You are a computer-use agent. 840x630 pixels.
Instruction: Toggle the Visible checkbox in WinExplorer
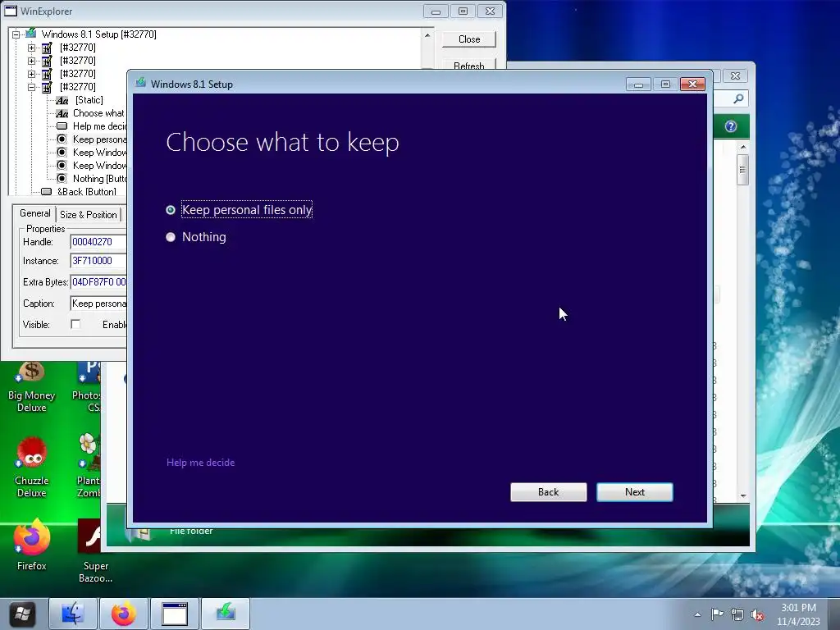click(x=75, y=324)
